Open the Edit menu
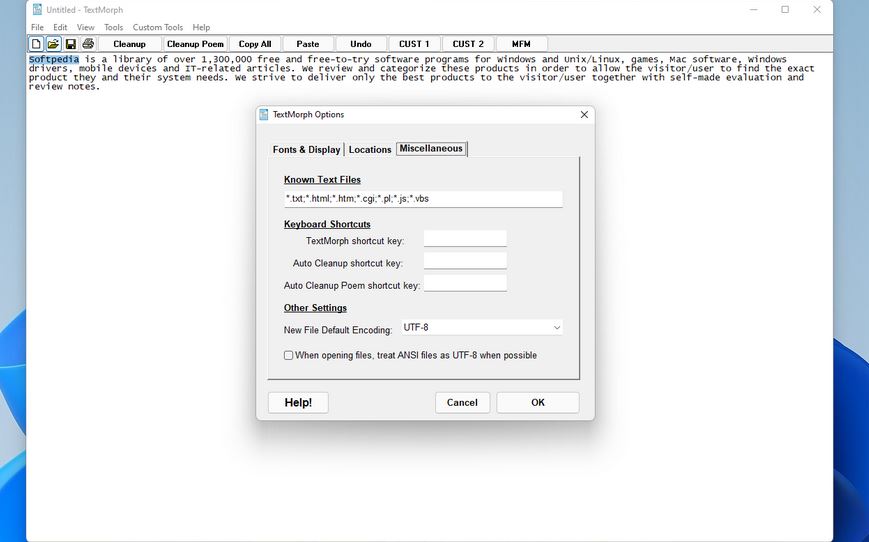This screenshot has height=542, width=869. pyautogui.click(x=60, y=27)
